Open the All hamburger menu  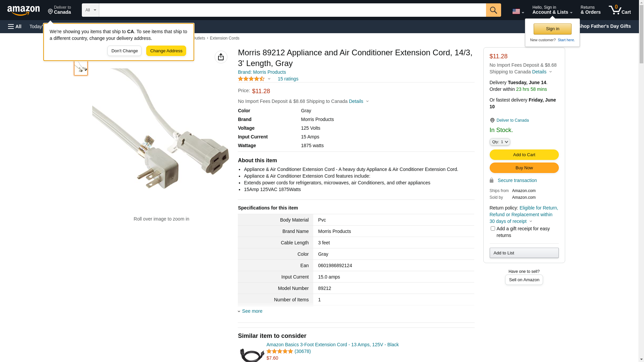pyautogui.click(x=15, y=26)
